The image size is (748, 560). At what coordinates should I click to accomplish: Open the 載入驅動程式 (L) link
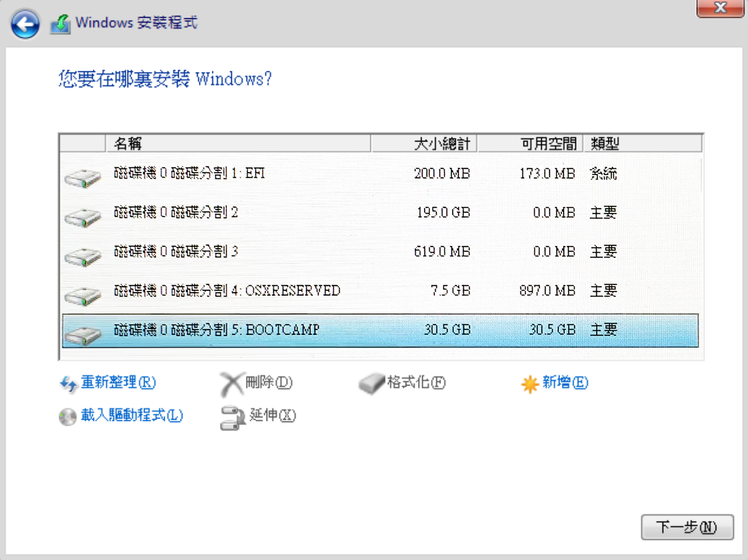click(131, 416)
